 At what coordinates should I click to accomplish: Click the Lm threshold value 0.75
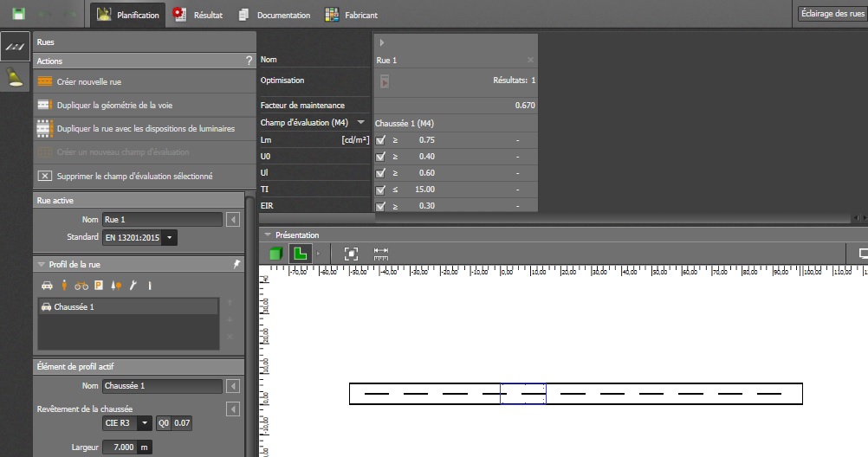click(426, 140)
